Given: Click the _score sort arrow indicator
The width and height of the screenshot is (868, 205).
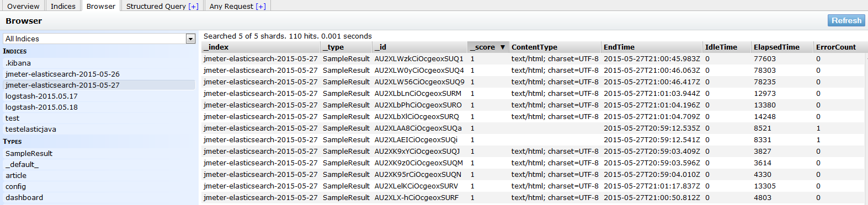Looking at the screenshot, I should 503,47.
